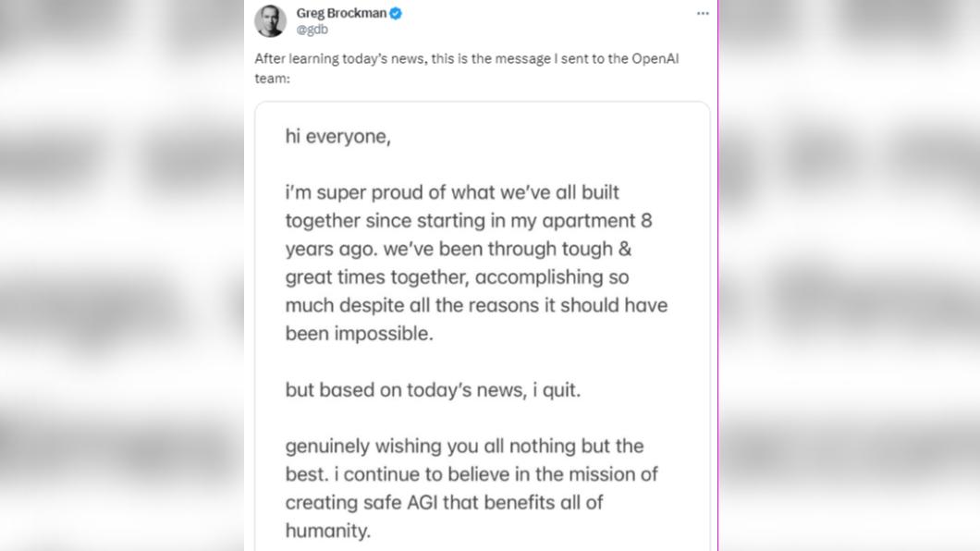980x551 pixels.
Task: Click the word 'OpenAI' in the tweet
Action: (x=655, y=59)
